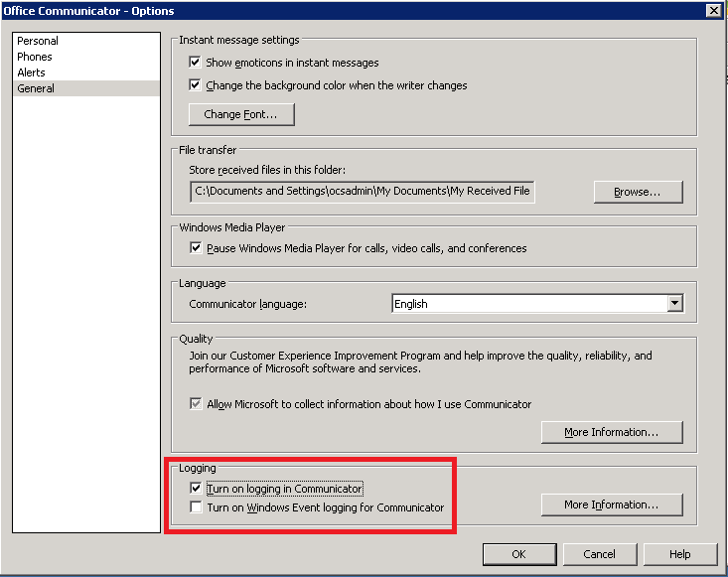This screenshot has height=577, width=728.
Task: Click Browse for received files folder
Action: pyautogui.click(x=638, y=192)
